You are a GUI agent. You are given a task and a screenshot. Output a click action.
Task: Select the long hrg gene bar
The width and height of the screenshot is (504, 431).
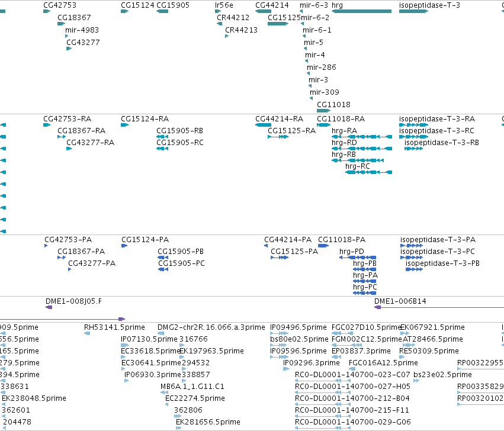(x=362, y=11)
